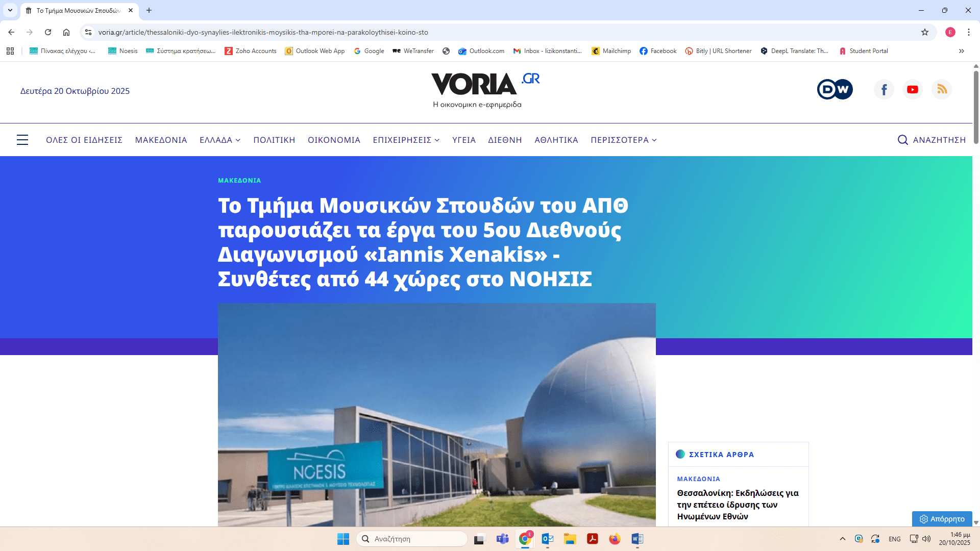This screenshot has width=980, height=551.
Task: Show more bookmarks chevron
Action: pos(962,51)
